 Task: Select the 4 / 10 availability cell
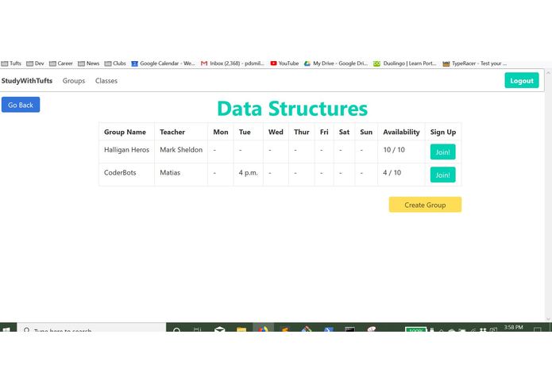point(401,175)
